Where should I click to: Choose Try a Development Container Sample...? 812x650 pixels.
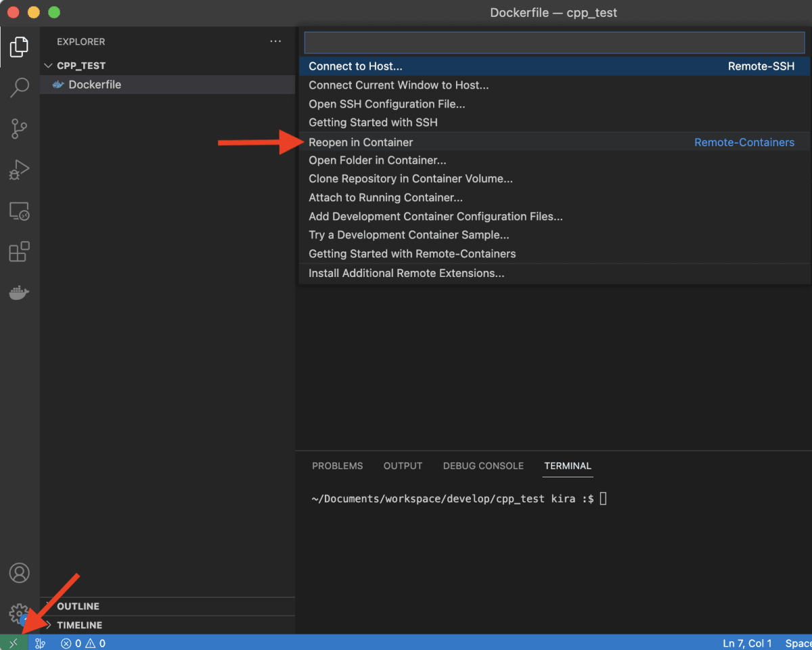(x=554, y=235)
